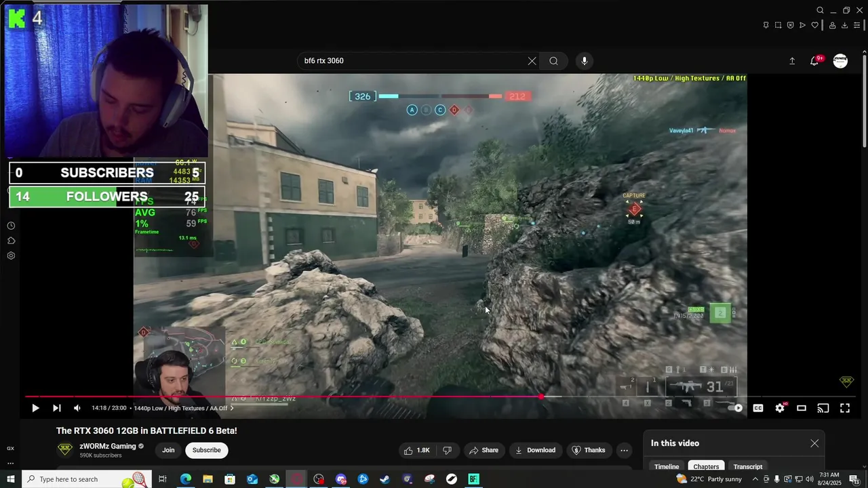Click the red video progress bar

click(283, 396)
